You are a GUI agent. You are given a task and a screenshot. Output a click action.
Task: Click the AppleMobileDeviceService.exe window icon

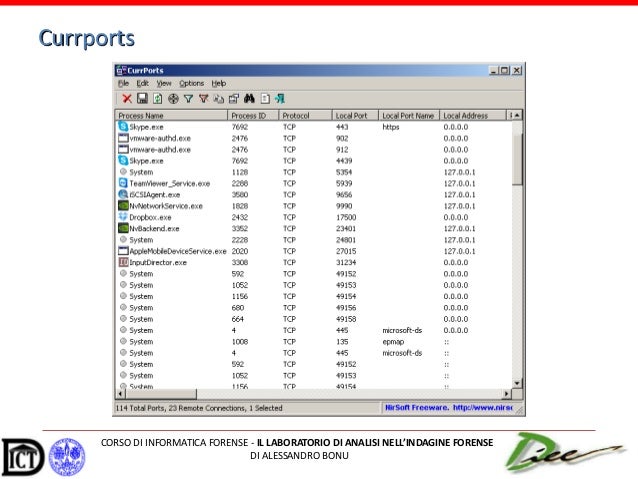(x=123, y=251)
